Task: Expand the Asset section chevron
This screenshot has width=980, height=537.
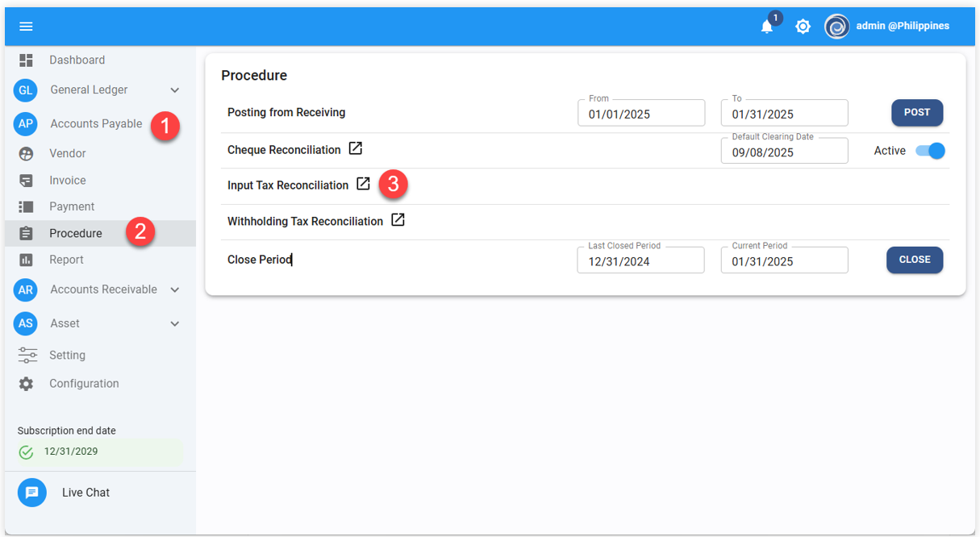Action: 175,323
